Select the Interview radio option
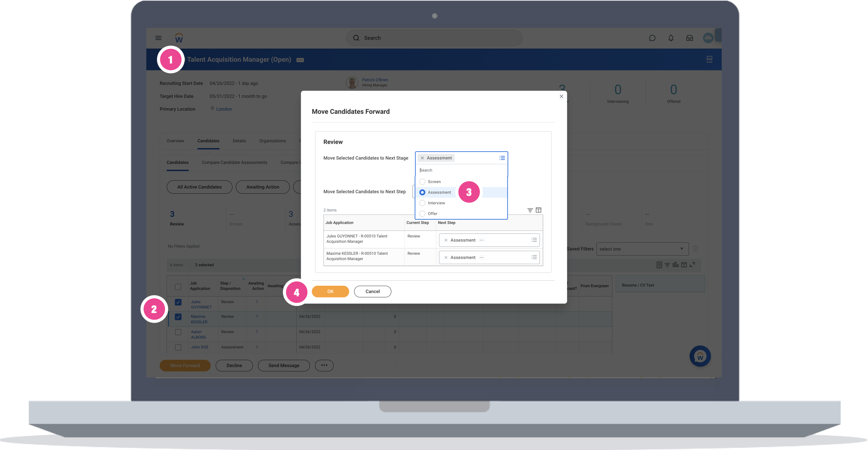Viewport: 868px width, 450px height. (x=423, y=203)
